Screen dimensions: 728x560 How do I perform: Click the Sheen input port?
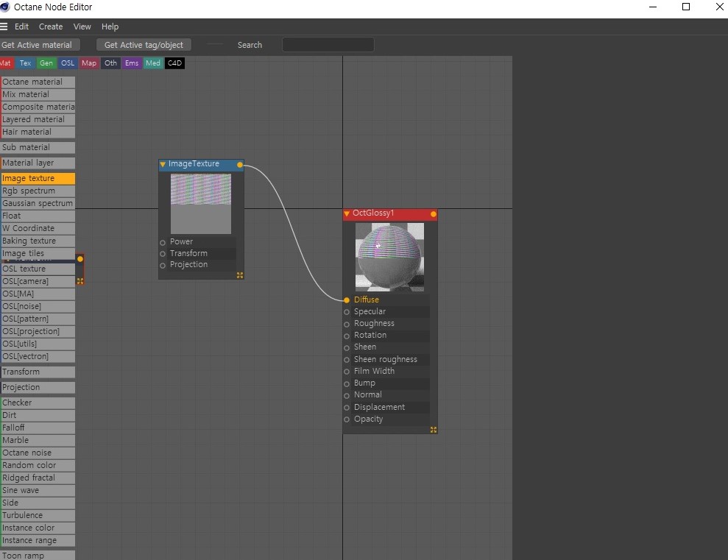347,347
